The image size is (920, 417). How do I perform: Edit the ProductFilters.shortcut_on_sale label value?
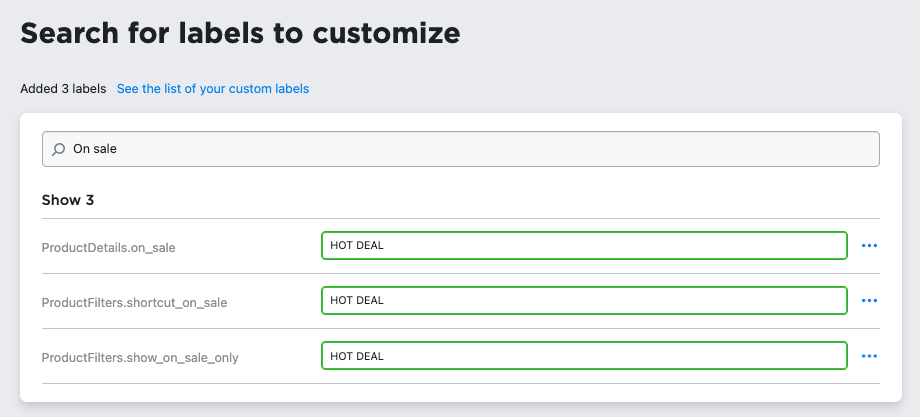click(584, 301)
